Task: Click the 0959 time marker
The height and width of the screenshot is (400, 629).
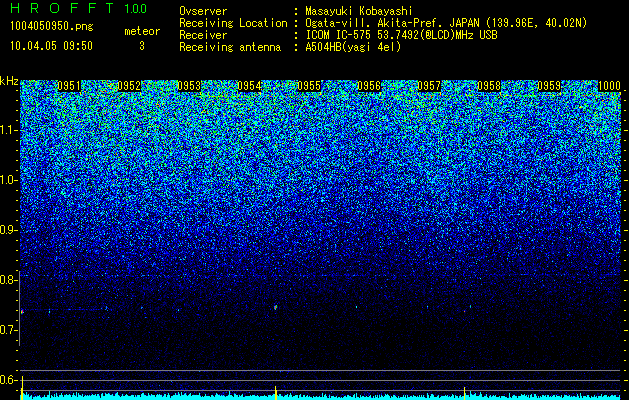Action: pos(549,86)
